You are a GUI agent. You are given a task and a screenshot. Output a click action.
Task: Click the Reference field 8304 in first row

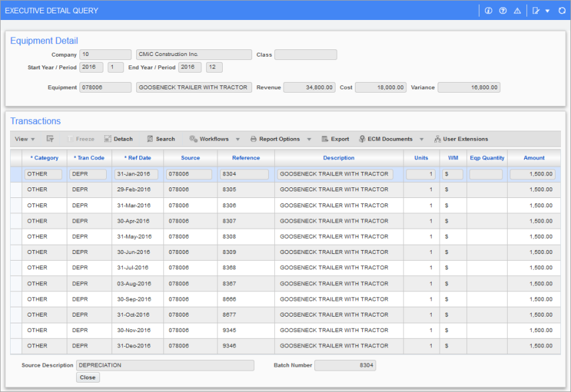[x=244, y=175]
